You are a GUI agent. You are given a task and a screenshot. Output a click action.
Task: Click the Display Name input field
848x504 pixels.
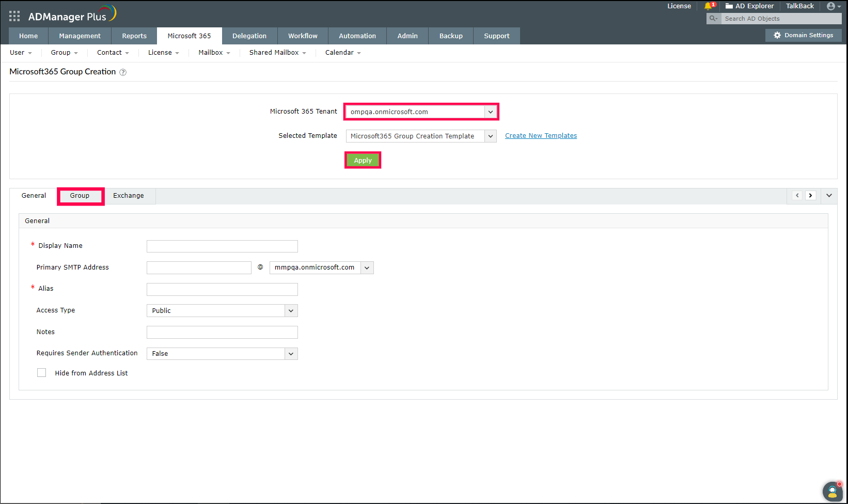point(223,246)
